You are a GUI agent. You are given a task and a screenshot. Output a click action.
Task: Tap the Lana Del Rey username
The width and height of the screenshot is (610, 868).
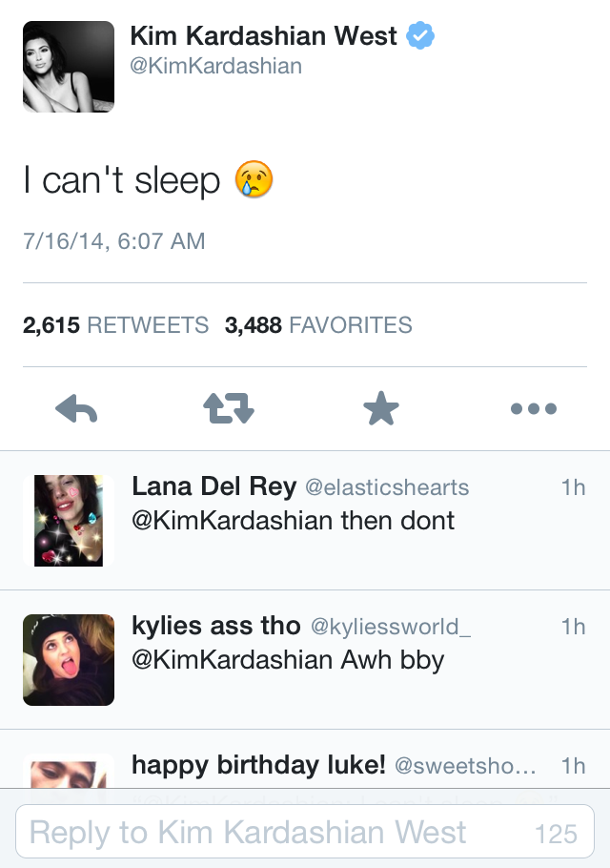213,486
